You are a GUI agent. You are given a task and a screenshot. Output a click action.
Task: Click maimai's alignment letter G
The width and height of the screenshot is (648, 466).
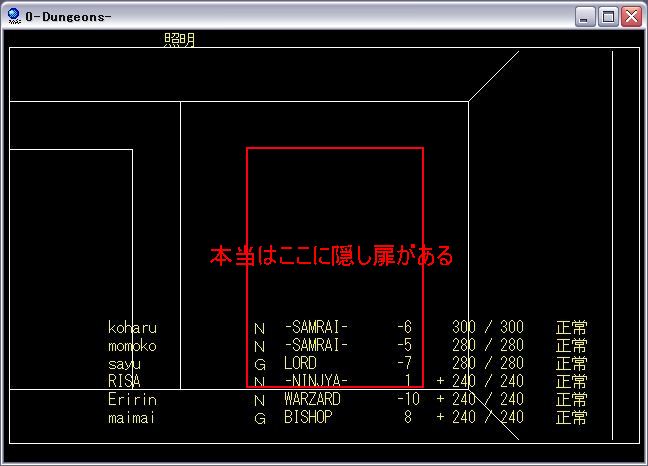pyautogui.click(x=260, y=418)
